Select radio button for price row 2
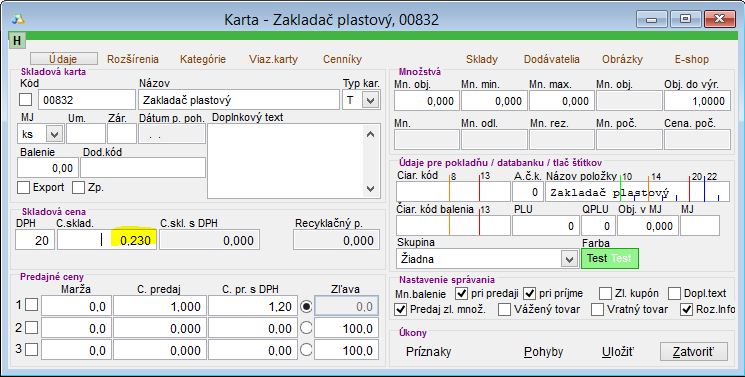745x377 pixels. pos(306,328)
